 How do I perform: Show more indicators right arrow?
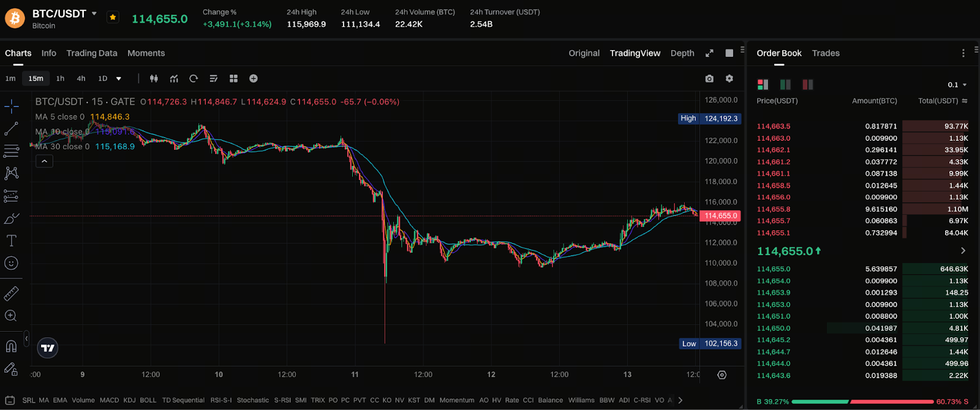[x=680, y=400]
